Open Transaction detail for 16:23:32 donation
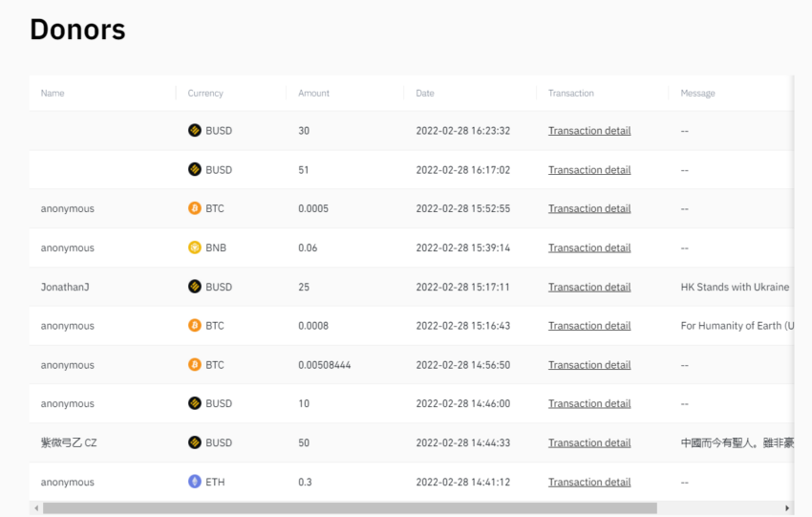The width and height of the screenshot is (812, 517). point(589,131)
